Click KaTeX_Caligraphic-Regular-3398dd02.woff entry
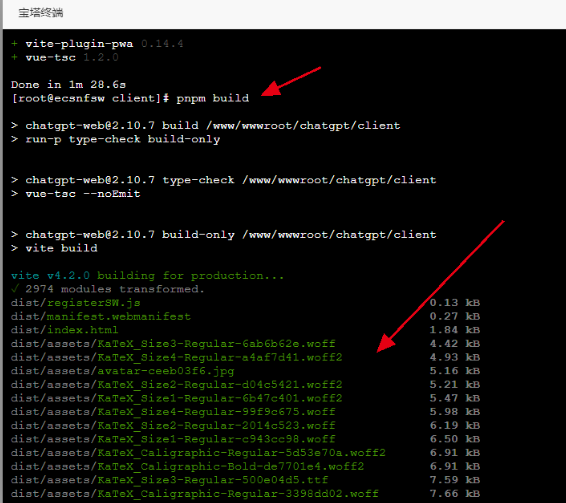 coord(195,493)
